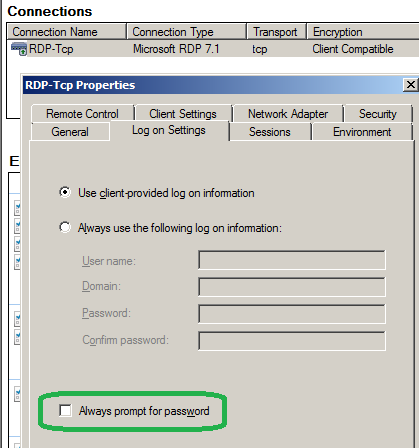The image size is (419, 448).
Task: Select Use client-provided log on information
Action: pos(65,192)
